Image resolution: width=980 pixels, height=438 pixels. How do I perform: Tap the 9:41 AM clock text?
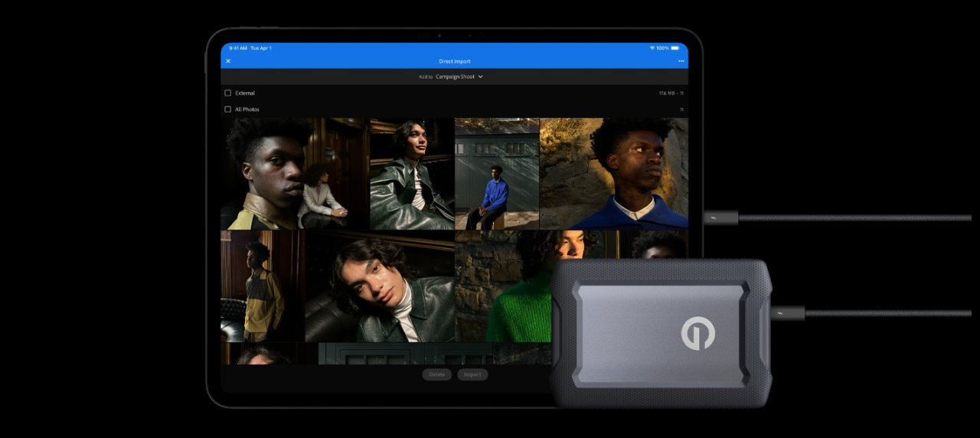(238, 48)
